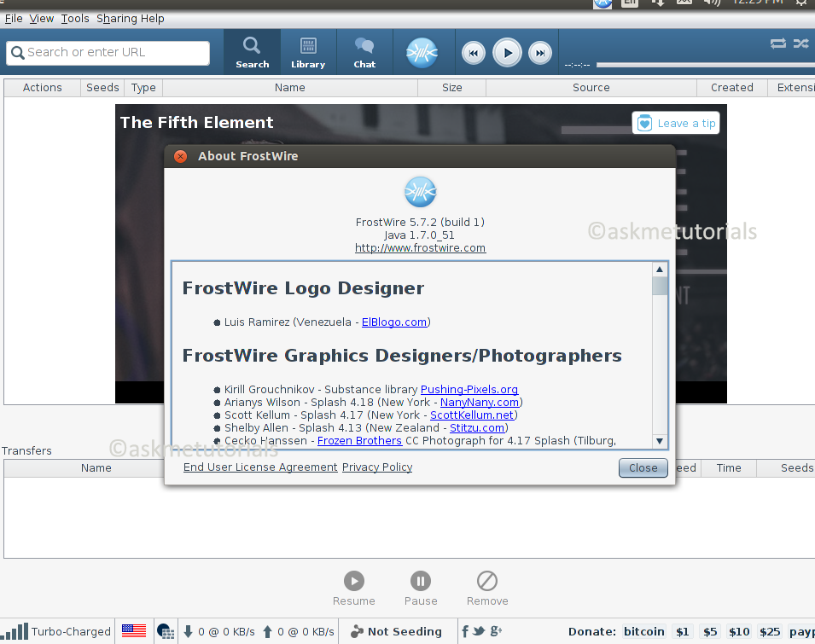The width and height of the screenshot is (815, 644).
Task: Open the Sharing menu
Action: click(x=116, y=19)
